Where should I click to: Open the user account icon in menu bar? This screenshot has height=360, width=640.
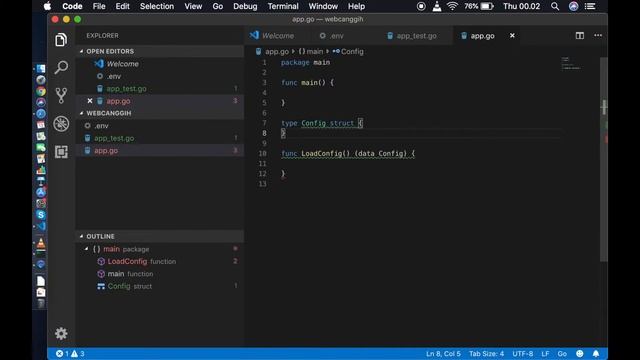573,6
